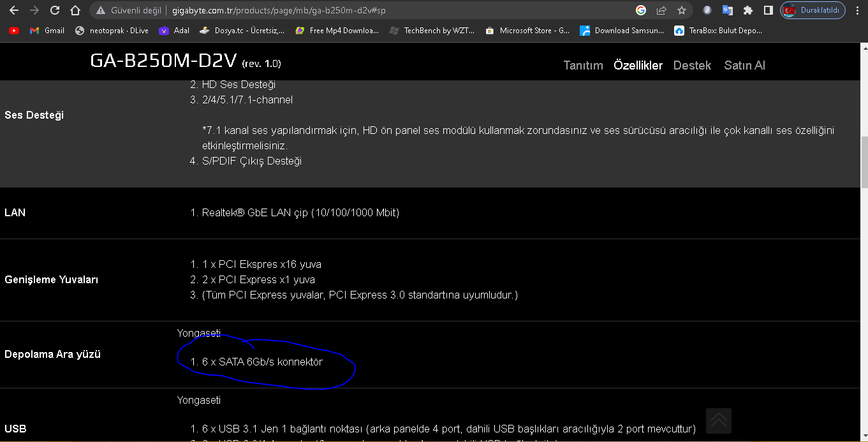Click the 'Güvenli değil' security warning icon
Viewport: 868px width, 442px height.
(x=100, y=10)
